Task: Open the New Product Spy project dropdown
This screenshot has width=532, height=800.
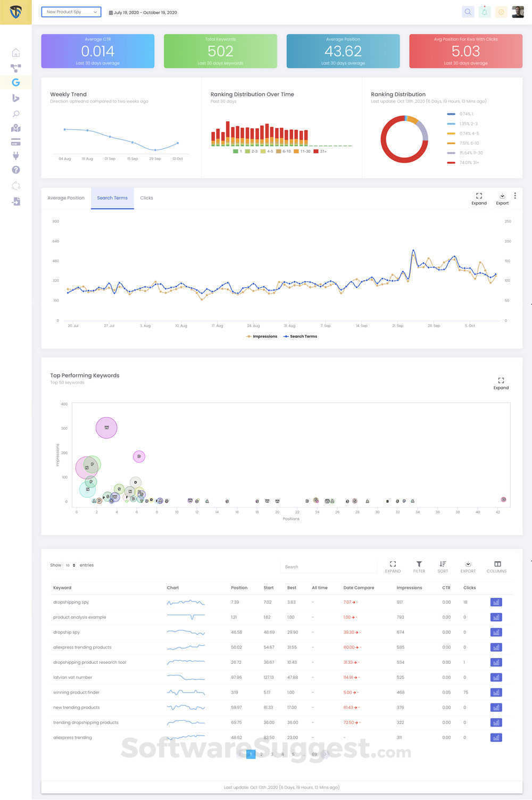Action: (x=71, y=11)
